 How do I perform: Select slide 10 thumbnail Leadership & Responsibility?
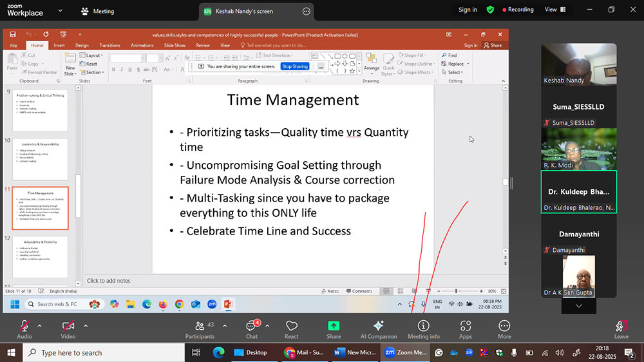point(40,159)
